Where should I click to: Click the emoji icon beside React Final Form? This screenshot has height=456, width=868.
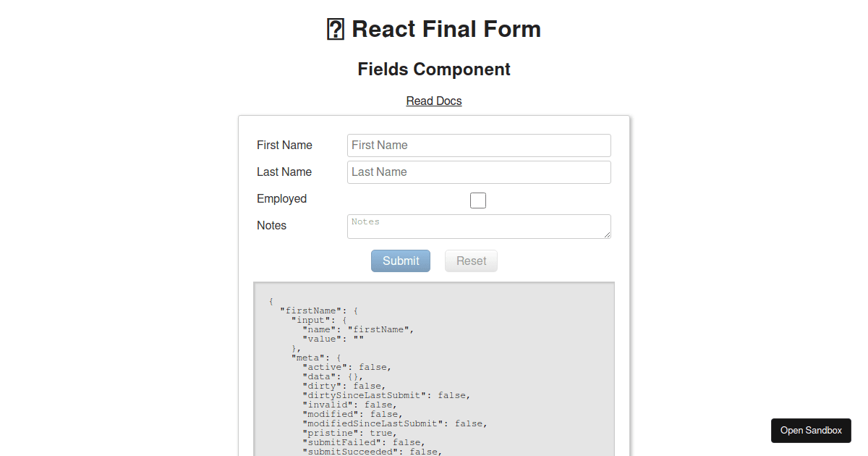(x=335, y=29)
